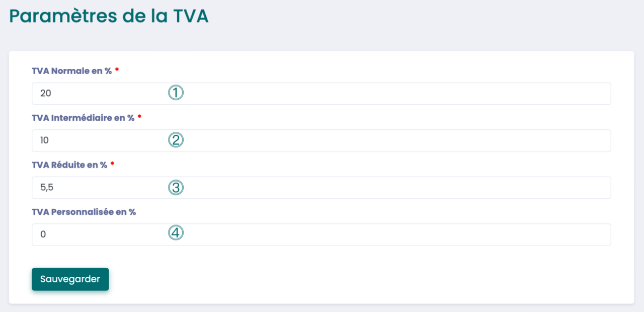The width and height of the screenshot is (644, 312).
Task: Focus the TVA Réduite field containing 5,5
Action: (x=302, y=187)
